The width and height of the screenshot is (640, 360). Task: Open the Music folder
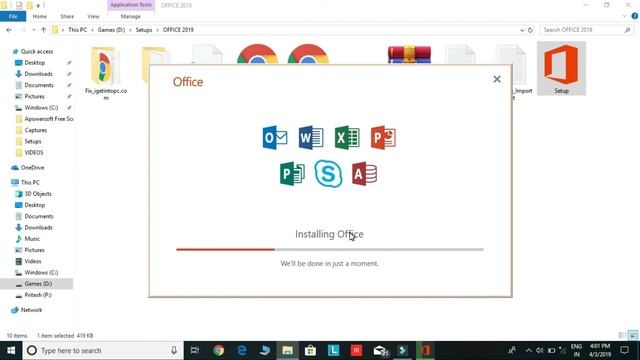coord(31,239)
